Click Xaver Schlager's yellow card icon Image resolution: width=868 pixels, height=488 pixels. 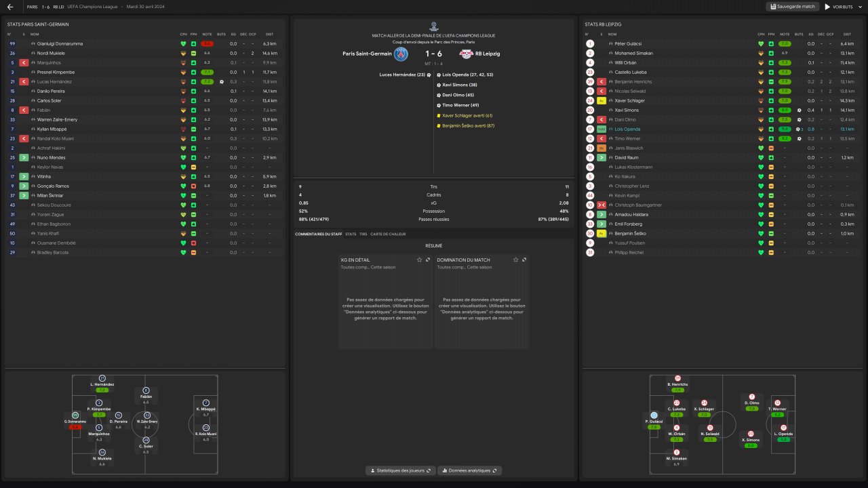(x=601, y=100)
